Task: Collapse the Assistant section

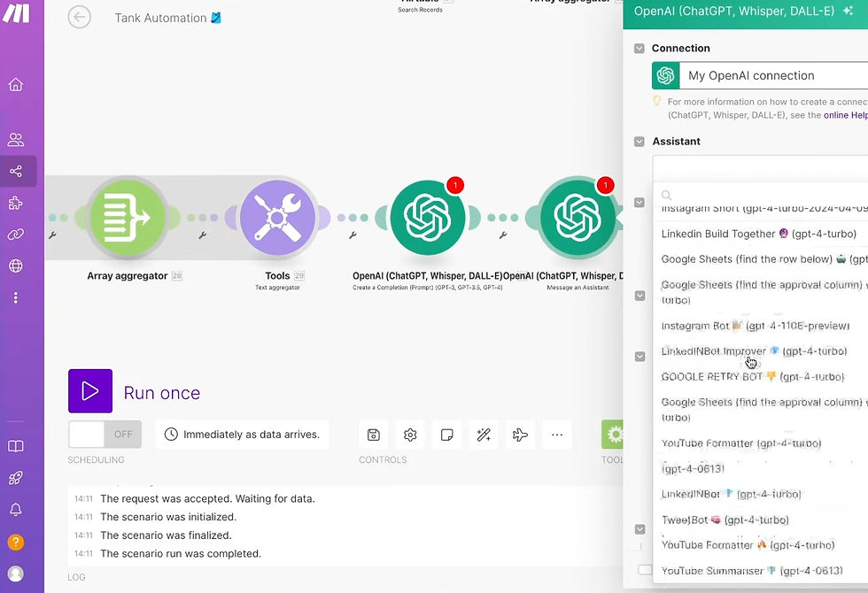Action: (639, 142)
